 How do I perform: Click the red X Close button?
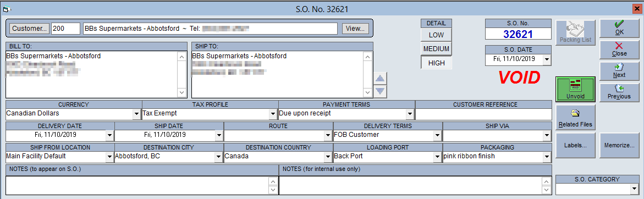pyautogui.click(x=619, y=49)
